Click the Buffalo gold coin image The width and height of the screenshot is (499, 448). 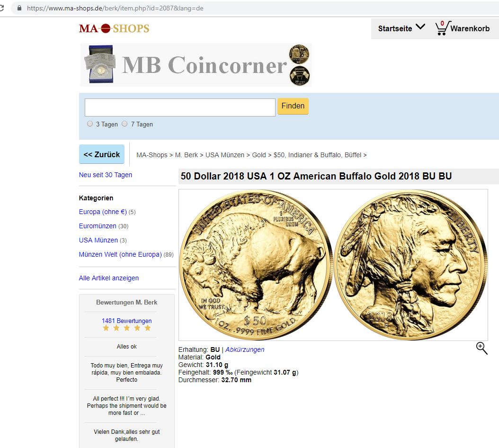point(333,265)
